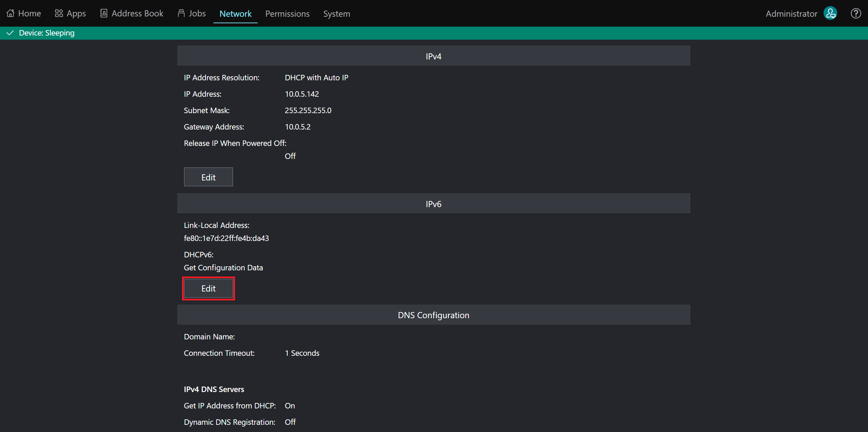Open the Network tab

[235, 14]
